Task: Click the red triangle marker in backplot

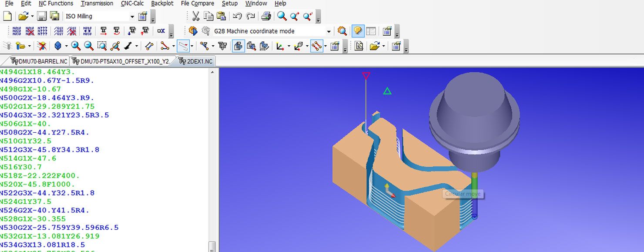Action: [x=366, y=76]
